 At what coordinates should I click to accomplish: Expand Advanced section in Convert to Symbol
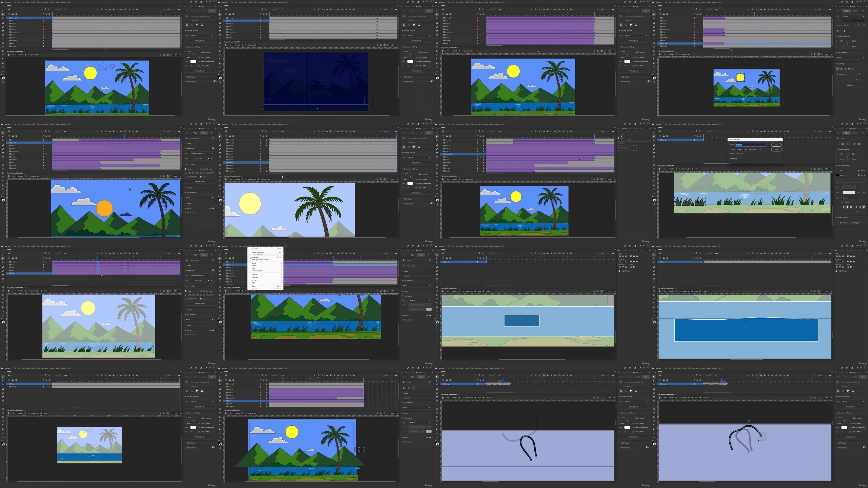[x=733, y=159]
